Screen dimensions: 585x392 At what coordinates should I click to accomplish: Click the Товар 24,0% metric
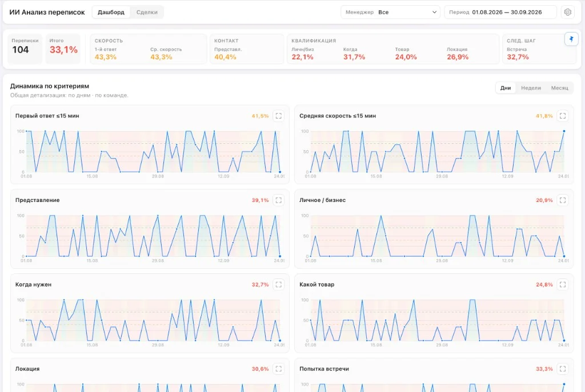coord(406,53)
